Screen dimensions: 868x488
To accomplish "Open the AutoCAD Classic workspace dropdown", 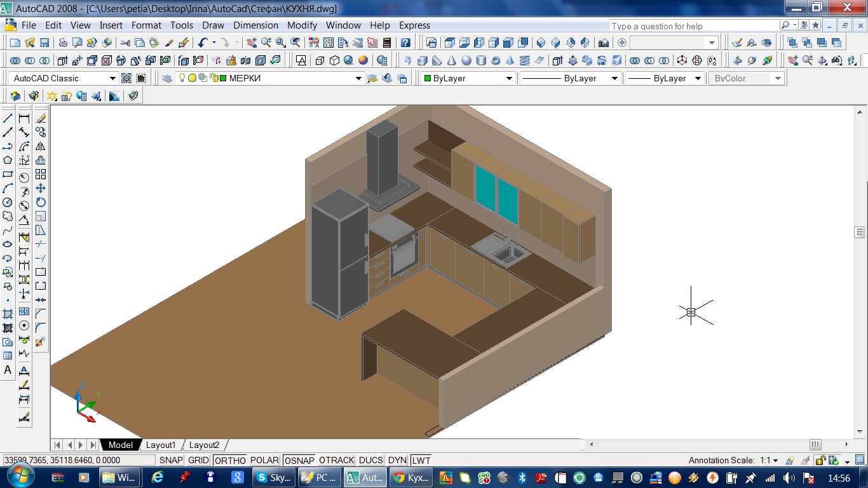I will point(112,78).
